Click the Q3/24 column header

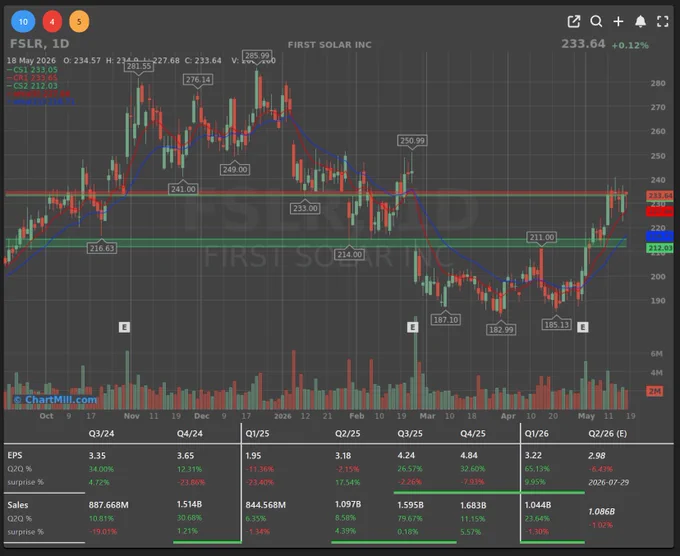point(101,433)
